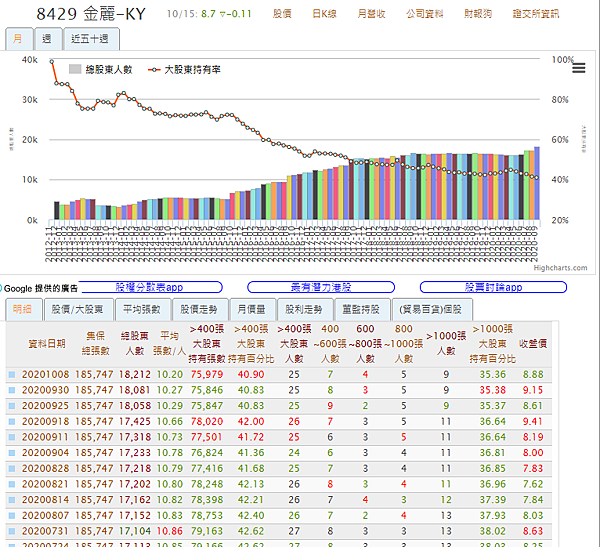Click the 總股東人數 column header
Viewport: 600px width, 547px height.
point(135,343)
